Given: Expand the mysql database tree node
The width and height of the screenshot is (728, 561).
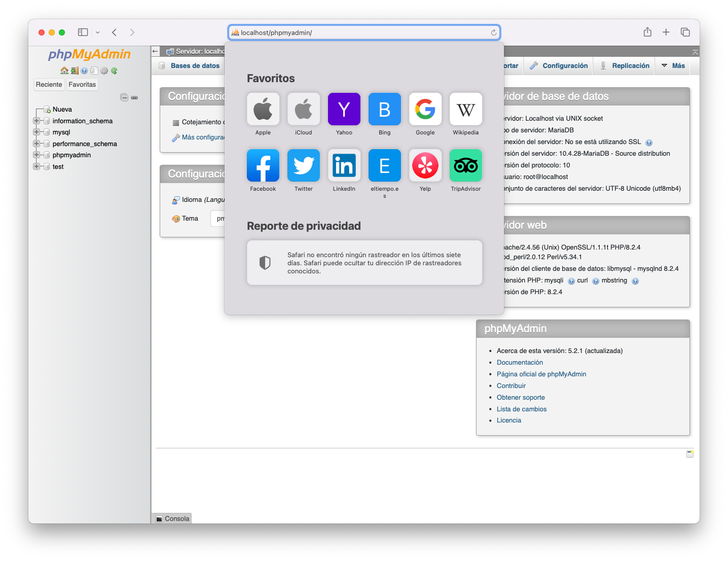Looking at the screenshot, I should 37,132.
